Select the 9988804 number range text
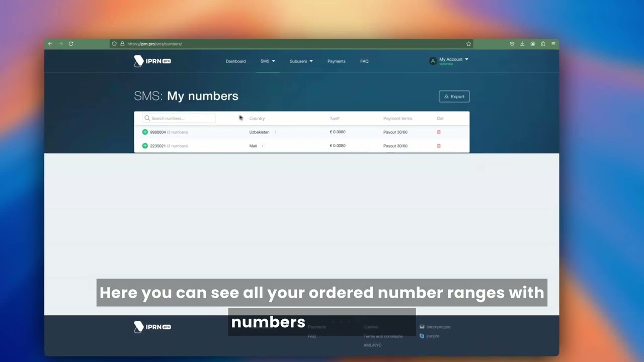Viewport: 644px width, 362px height. [x=157, y=132]
